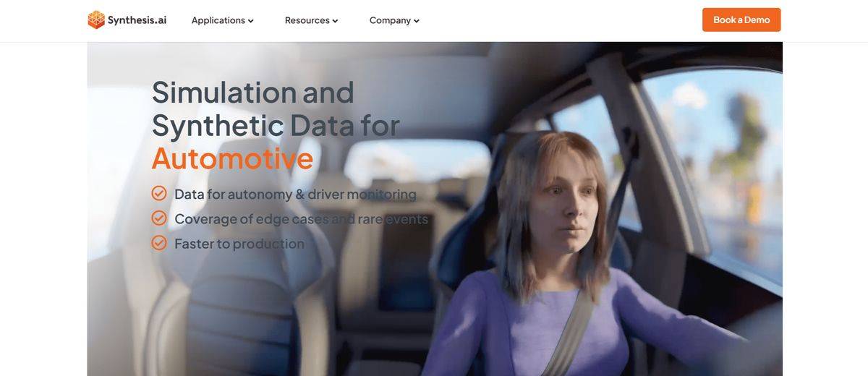Select the Data for autonomy & driver monitoring text

[x=295, y=194]
